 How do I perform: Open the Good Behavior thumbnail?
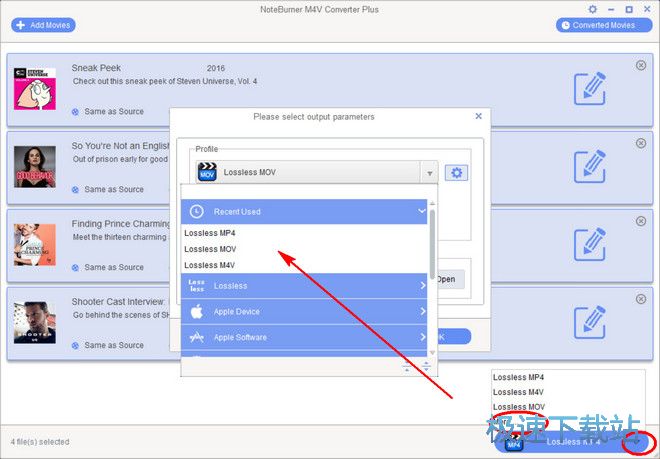(x=35, y=167)
